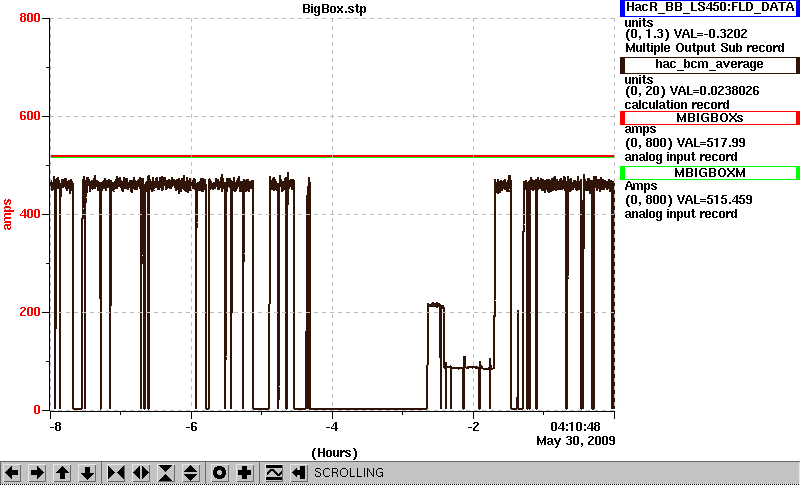
Task: Pan the graph left with the left arrow
Action: click(x=12, y=473)
